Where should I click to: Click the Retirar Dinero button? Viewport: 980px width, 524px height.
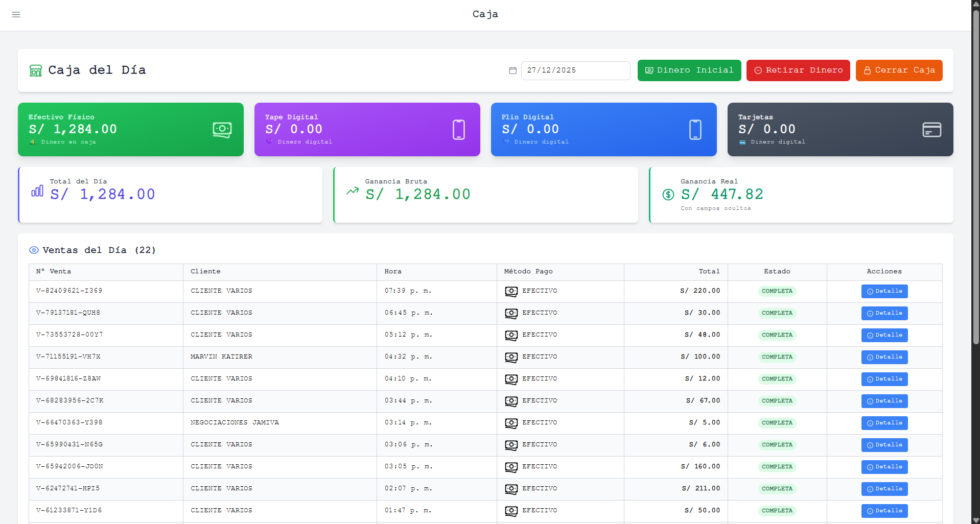click(798, 70)
